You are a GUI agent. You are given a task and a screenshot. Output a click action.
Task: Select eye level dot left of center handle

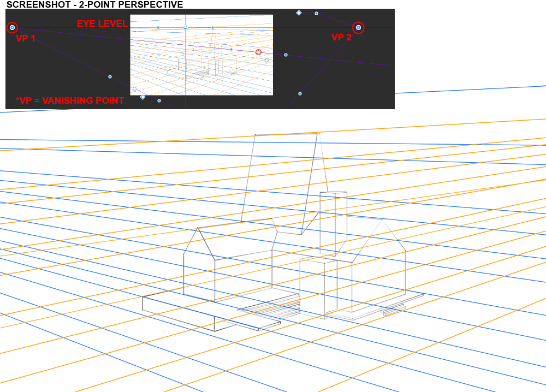(158, 27)
